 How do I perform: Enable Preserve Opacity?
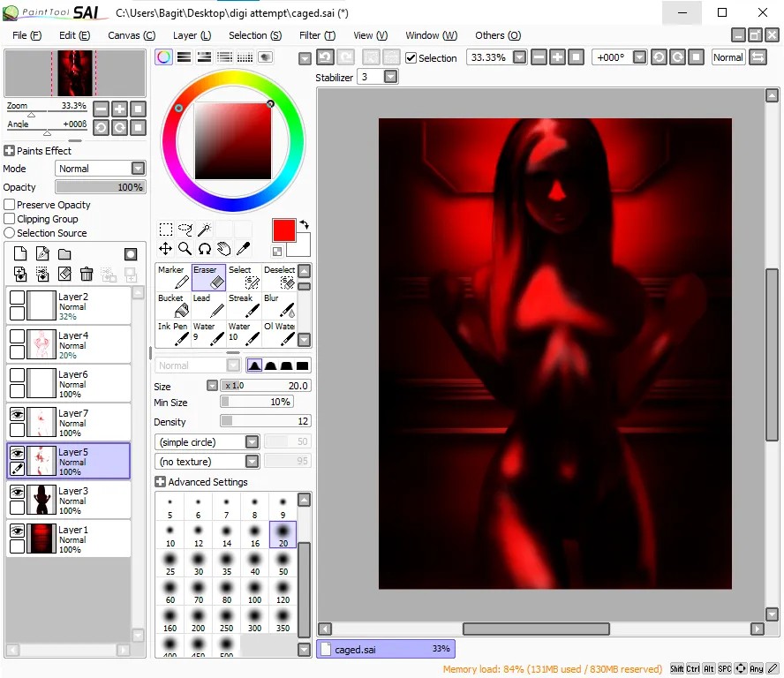pyautogui.click(x=9, y=205)
